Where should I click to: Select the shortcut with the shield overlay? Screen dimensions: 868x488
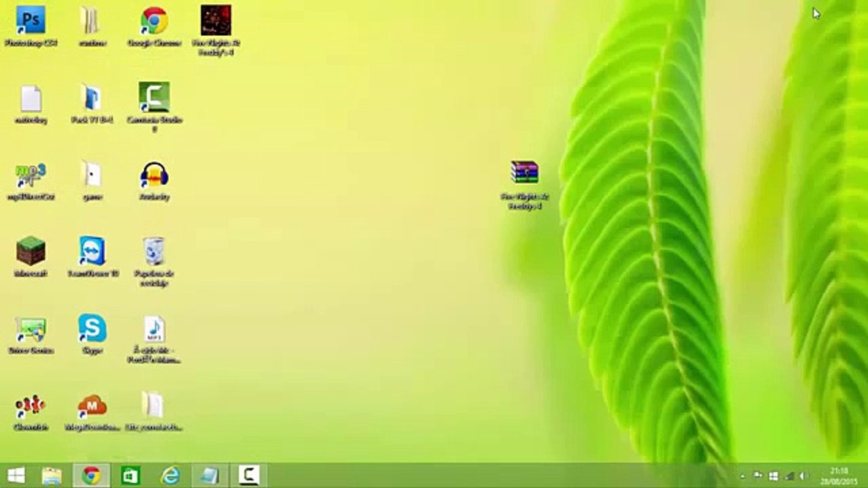pyautogui.click(x=31, y=329)
